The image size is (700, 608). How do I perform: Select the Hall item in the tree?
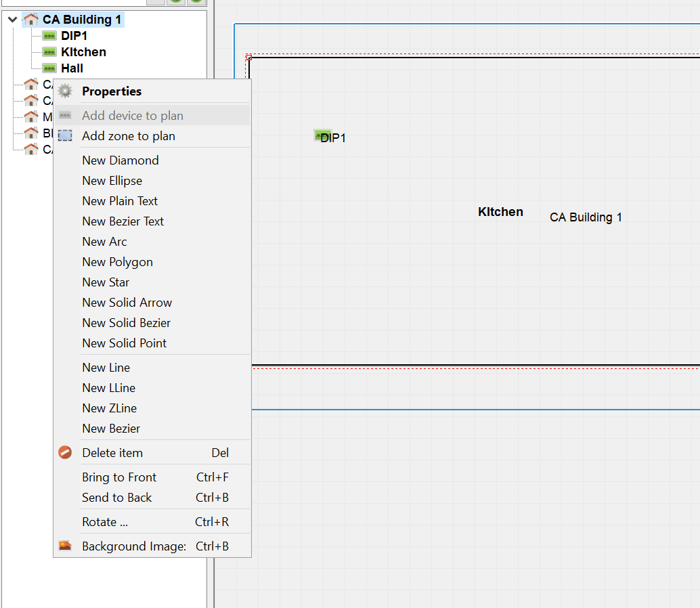click(72, 68)
